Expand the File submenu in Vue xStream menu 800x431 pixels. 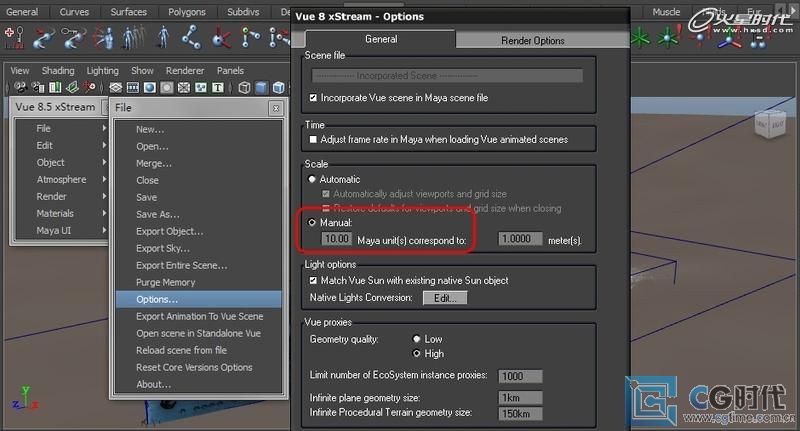(x=104, y=128)
